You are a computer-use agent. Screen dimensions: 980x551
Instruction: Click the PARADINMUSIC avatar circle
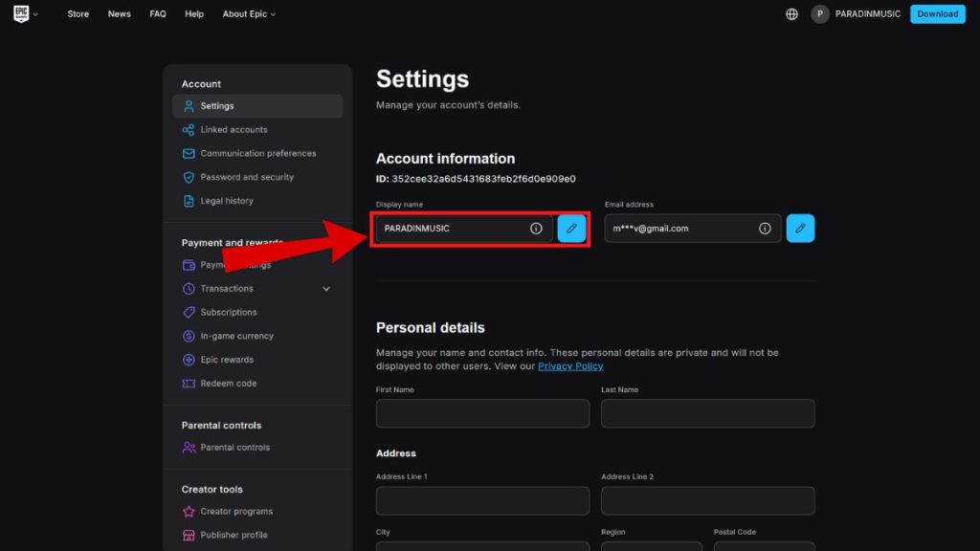pyautogui.click(x=819, y=13)
